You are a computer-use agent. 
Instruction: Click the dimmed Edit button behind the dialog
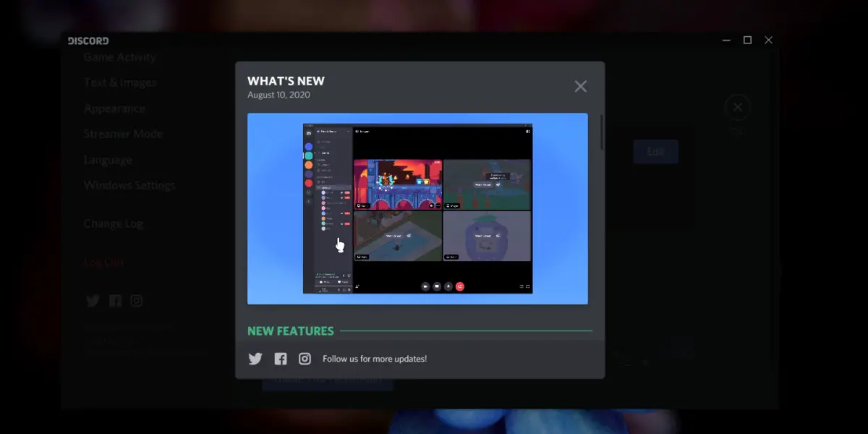tap(655, 152)
